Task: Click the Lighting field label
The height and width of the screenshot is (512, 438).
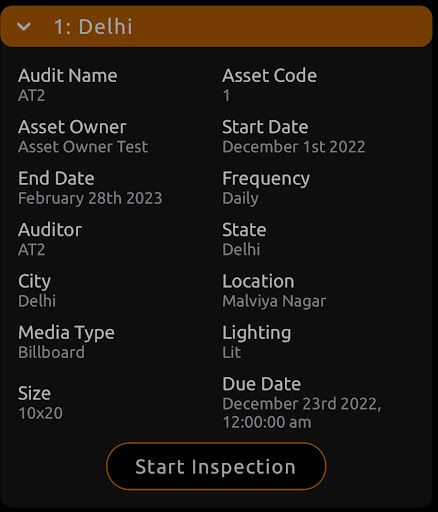Action: 257,333
